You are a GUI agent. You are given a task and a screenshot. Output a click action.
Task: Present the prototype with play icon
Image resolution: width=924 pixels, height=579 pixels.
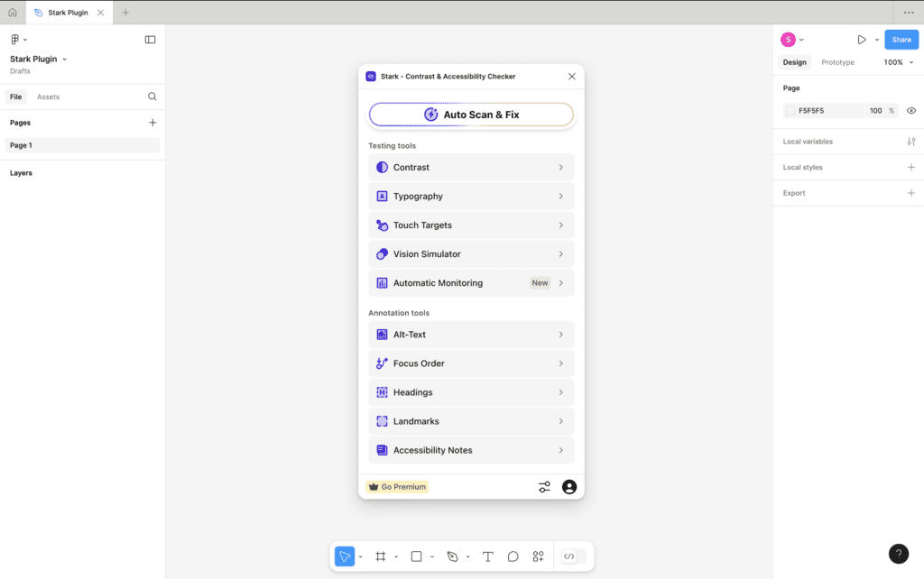(862, 40)
